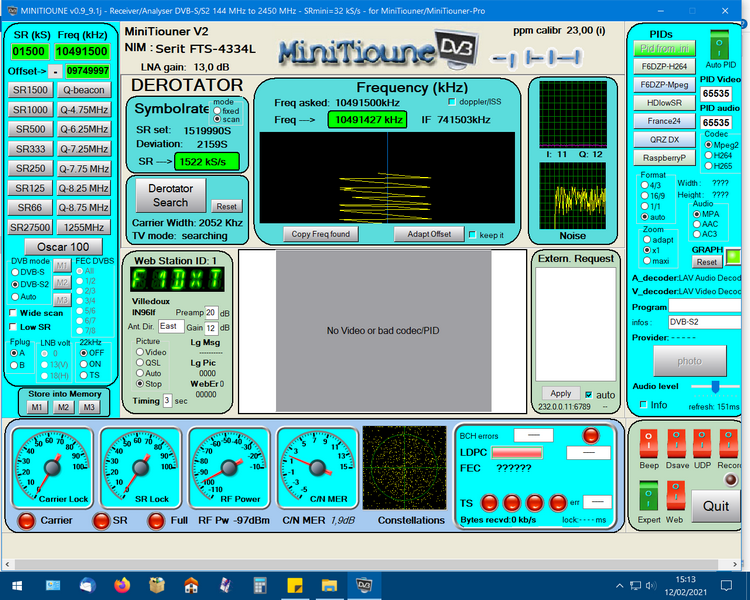The image size is (750, 600).
Task: Toggle the UDP rocker switch
Action: (702, 444)
